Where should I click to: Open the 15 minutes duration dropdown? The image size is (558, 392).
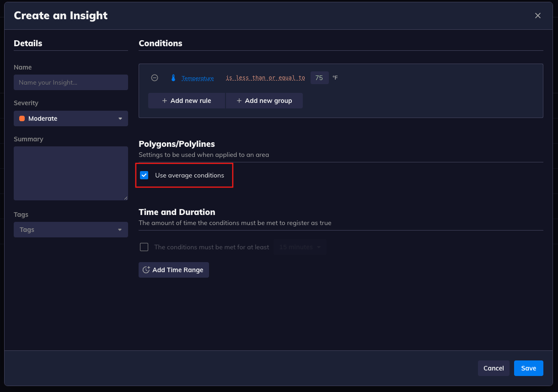(x=300, y=247)
